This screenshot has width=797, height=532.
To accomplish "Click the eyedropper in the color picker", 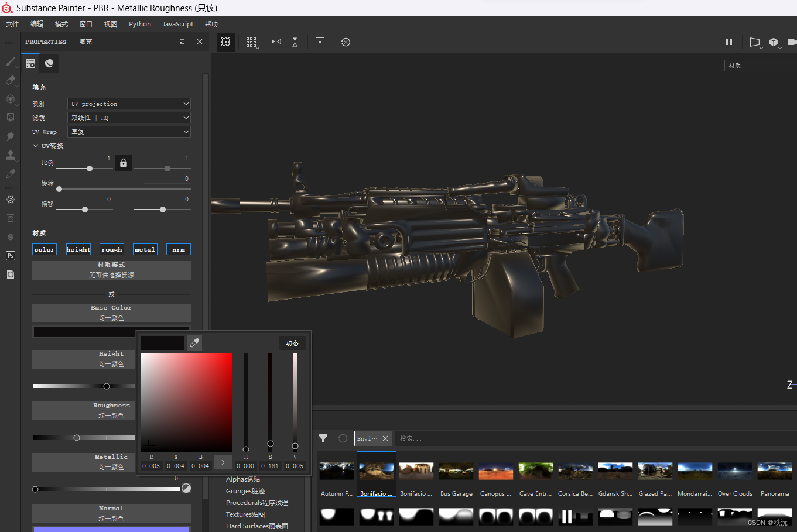I will [194, 343].
